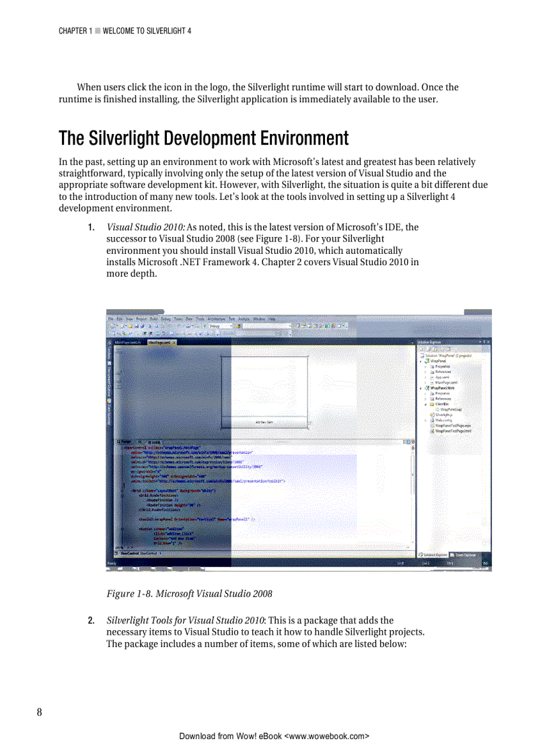Image resolution: width=549 pixels, height=756 pixels.
Task: Toggle the Auto Hide pin on Solution Explorer
Action: click(x=483, y=342)
